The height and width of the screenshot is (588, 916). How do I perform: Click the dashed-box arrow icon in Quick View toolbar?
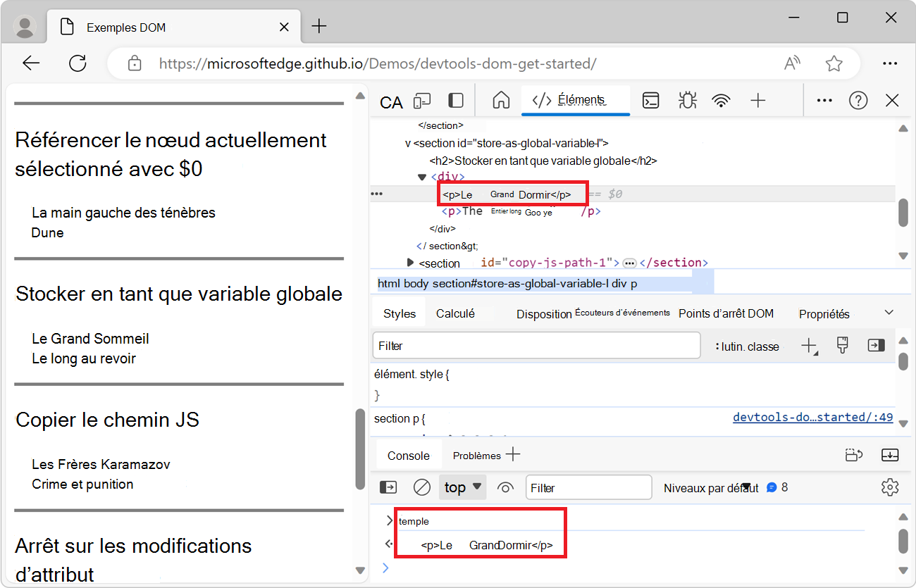854,456
